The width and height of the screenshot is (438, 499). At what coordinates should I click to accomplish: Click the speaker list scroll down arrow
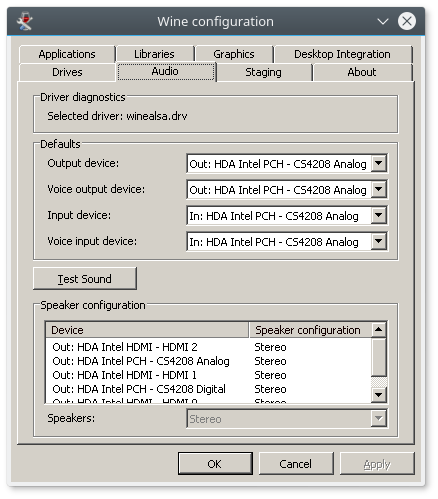click(x=379, y=395)
